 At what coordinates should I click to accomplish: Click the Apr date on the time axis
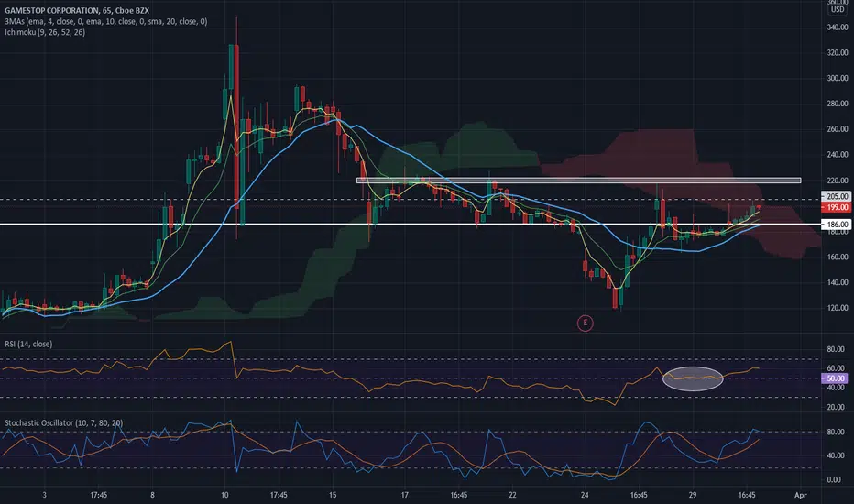[x=800, y=495]
